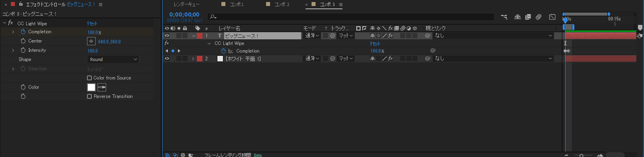This screenshot has width=644, height=157.
Task: Click the Completion stopwatch in the timeline
Action: [x=223, y=51]
